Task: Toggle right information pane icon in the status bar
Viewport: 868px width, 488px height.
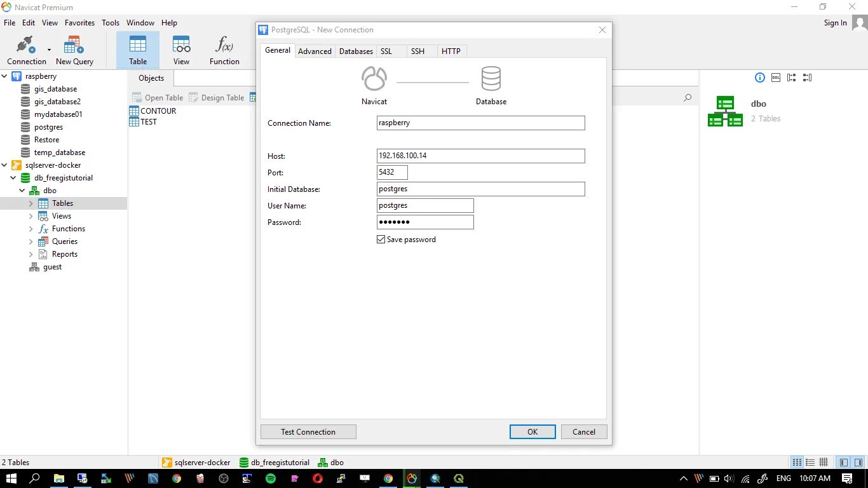Action: click(x=858, y=463)
